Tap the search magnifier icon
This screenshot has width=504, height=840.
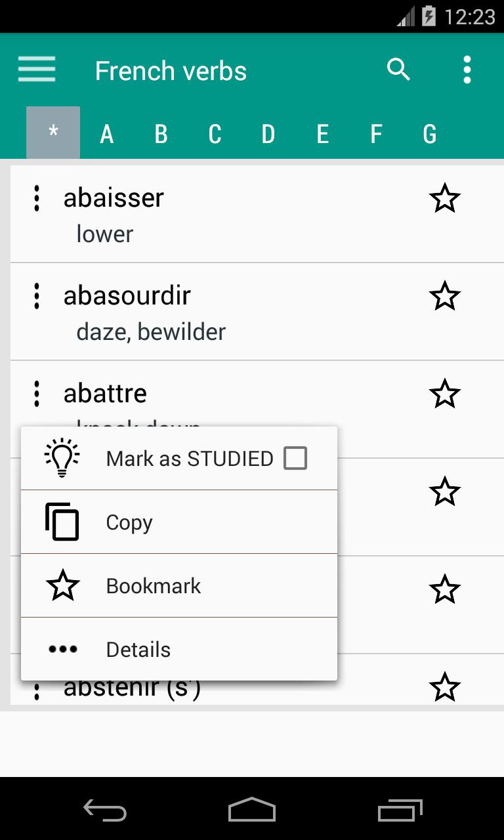pyautogui.click(x=398, y=69)
